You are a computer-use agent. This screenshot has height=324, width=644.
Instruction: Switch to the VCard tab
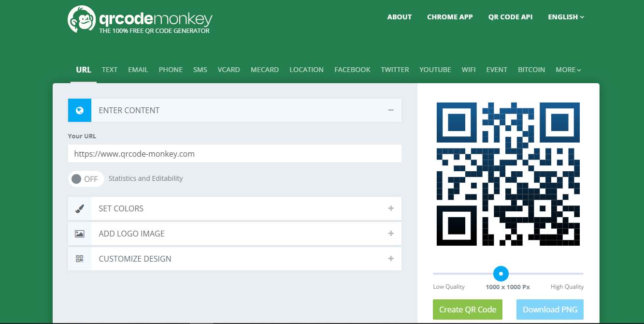[229, 70]
